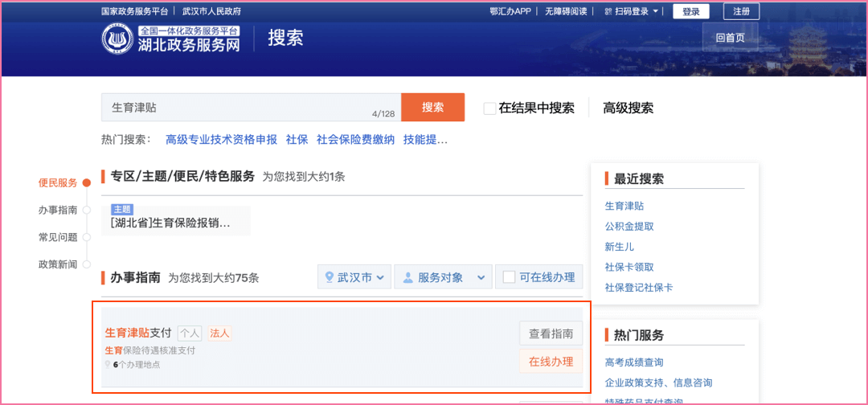
Task: Expand the 扫码登录 dropdown arrow
Action: (x=656, y=12)
